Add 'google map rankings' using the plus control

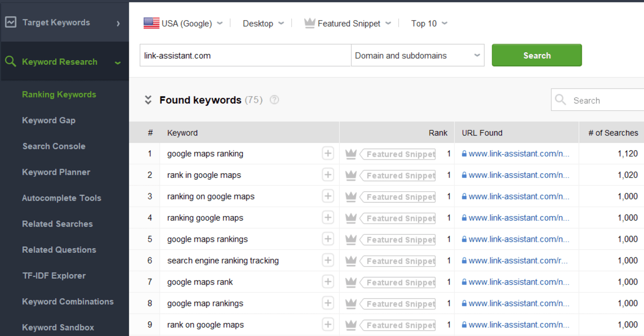click(x=328, y=303)
